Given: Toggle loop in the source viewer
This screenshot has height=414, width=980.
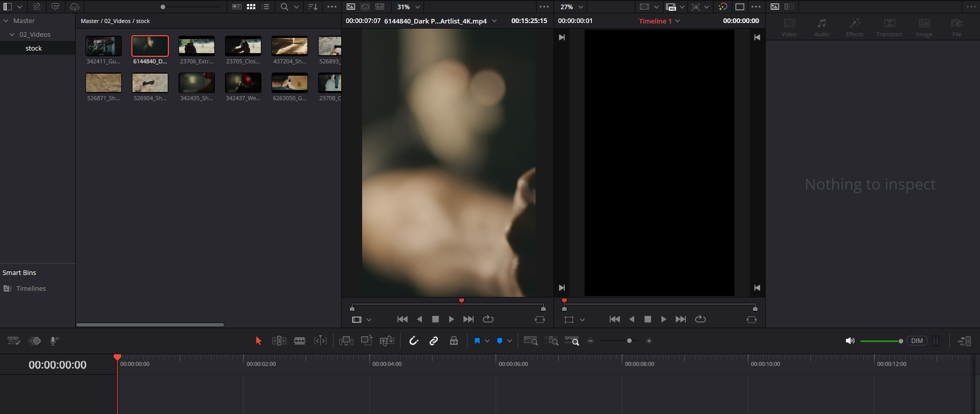Looking at the screenshot, I should pyautogui.click(x=488, y=319).
